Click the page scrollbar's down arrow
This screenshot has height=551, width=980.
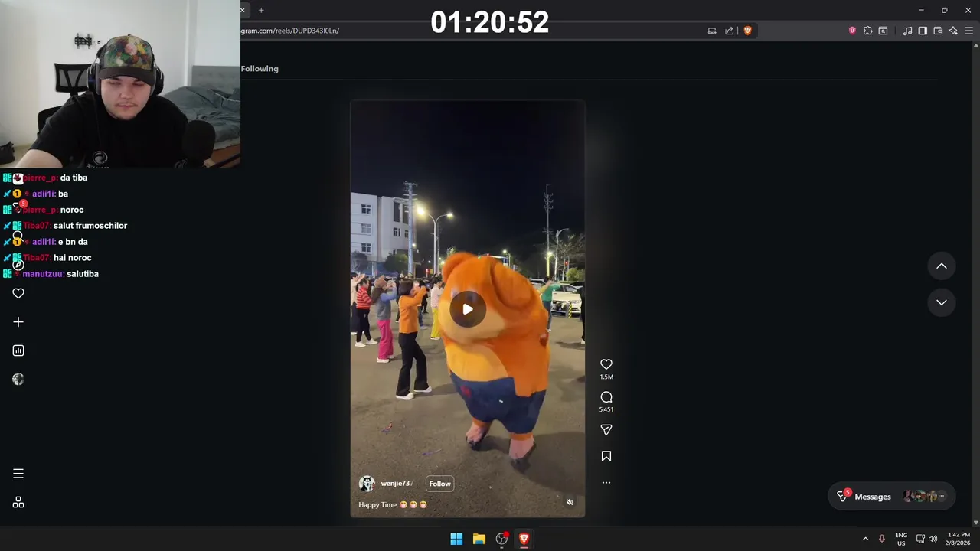[x=975, y=523]
